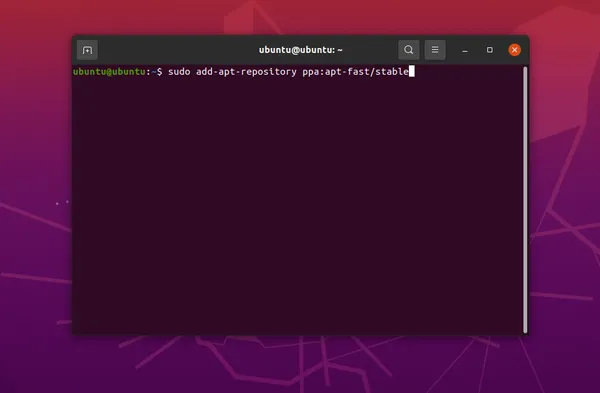Click the ppa:apt-fast/stable command text
The height and width of the screenshot is (393, 600).
click(x=355, y=72)
